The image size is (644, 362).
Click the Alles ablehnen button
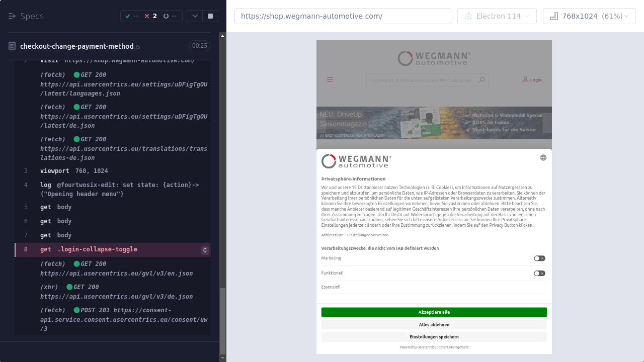tap(434, 325)
